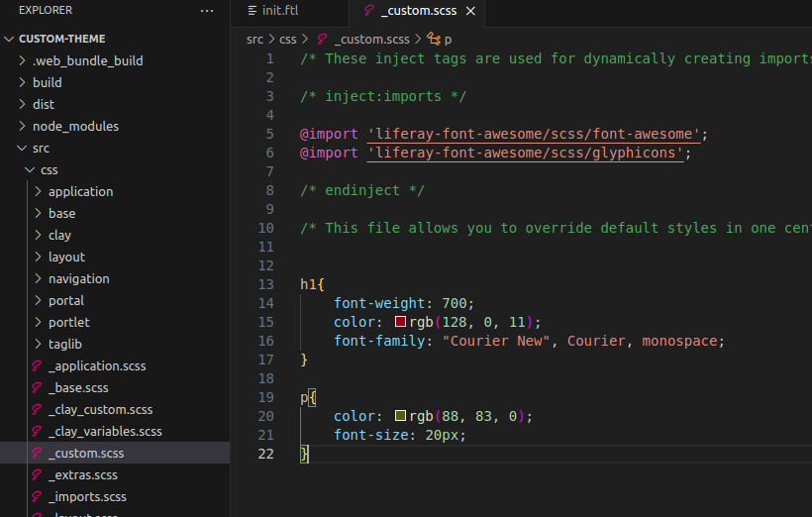Click /* inject:imports */ comment
812x517 pixels.
383,96
